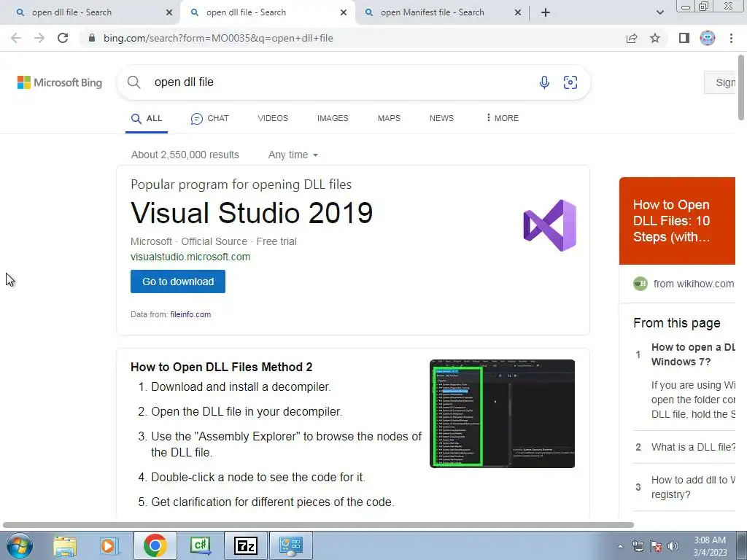Close the first open dll file tab
Screen dimensions: 747x560
pyautogui.click(x=169, y=12)
